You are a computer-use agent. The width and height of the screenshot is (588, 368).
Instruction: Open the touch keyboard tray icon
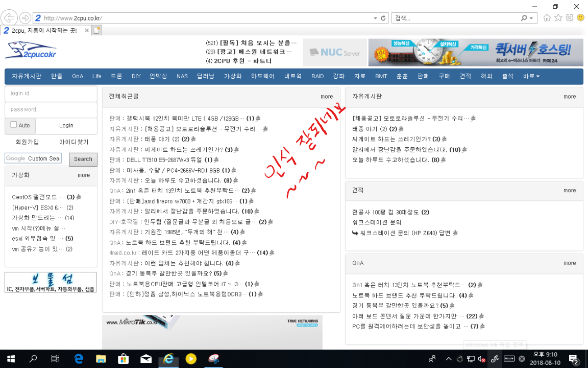click(509, 359)
